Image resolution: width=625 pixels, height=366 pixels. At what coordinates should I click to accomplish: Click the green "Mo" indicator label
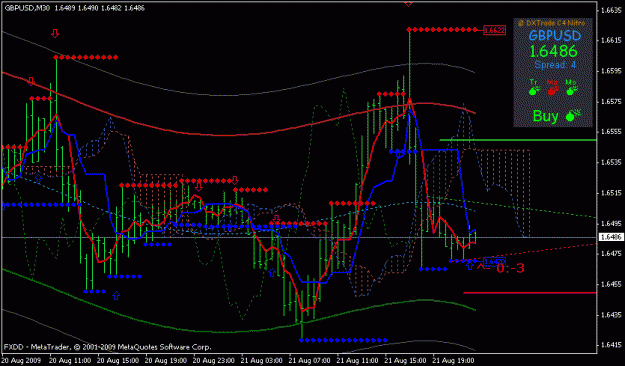point(571,82)
